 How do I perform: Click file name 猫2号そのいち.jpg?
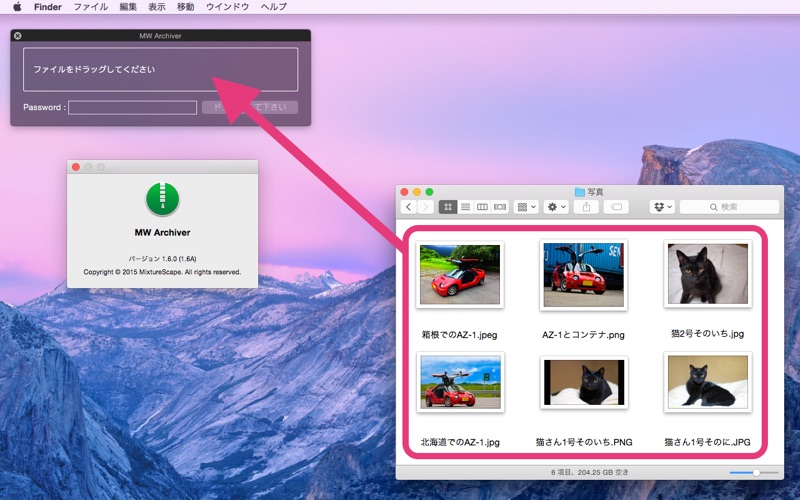pos(708,334)
